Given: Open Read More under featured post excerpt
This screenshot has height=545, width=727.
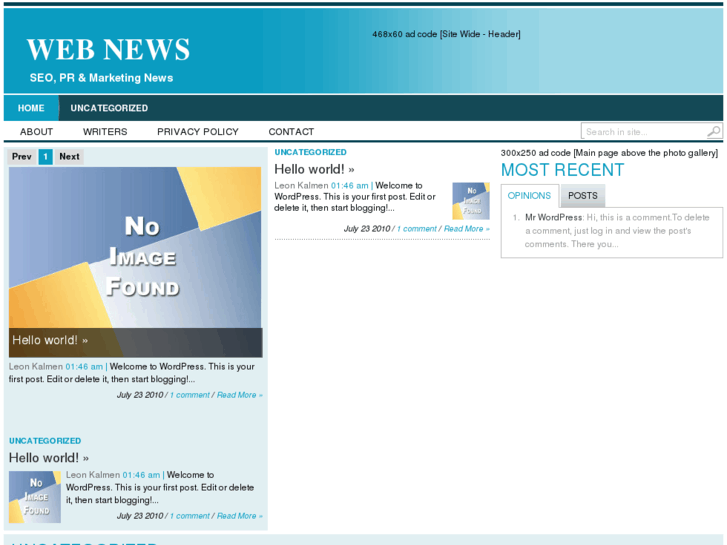Looking at the screenshot, I should click(240, 395).
